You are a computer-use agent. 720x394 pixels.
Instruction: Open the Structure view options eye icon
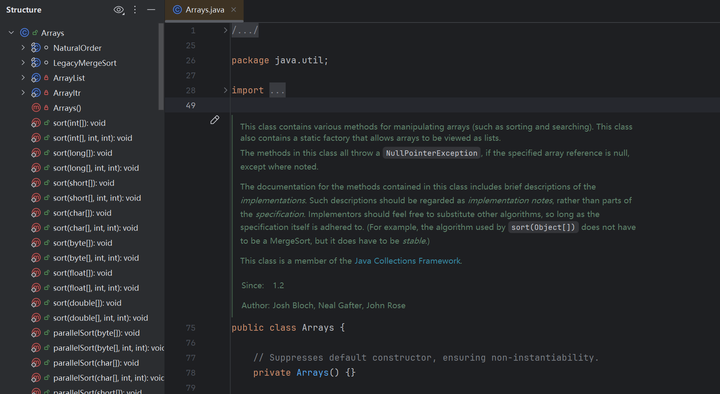click(118, 10)
